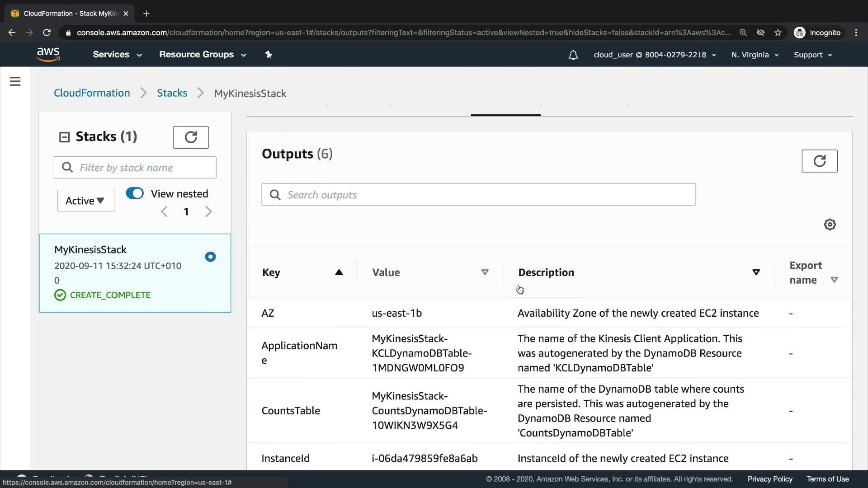Navigate to Stacks breadcrumb link
This screenshot has width=868, height=488.
172,93
